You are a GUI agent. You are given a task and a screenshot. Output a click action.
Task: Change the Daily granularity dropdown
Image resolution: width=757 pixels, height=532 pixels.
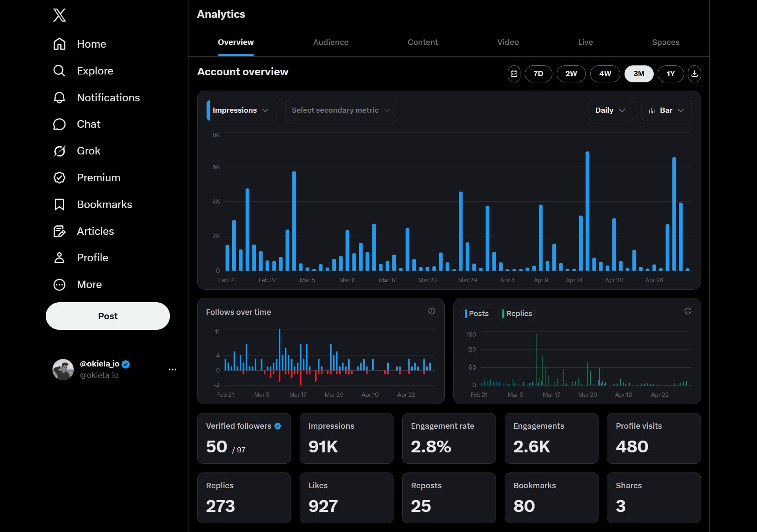pyautogui.click(x=611, y=110)
